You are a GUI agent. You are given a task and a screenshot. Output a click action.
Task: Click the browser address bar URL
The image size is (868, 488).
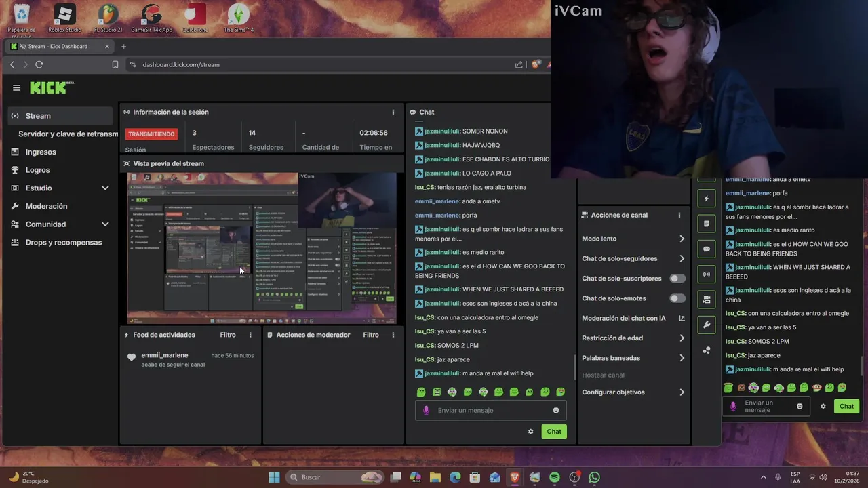point(181,64)
